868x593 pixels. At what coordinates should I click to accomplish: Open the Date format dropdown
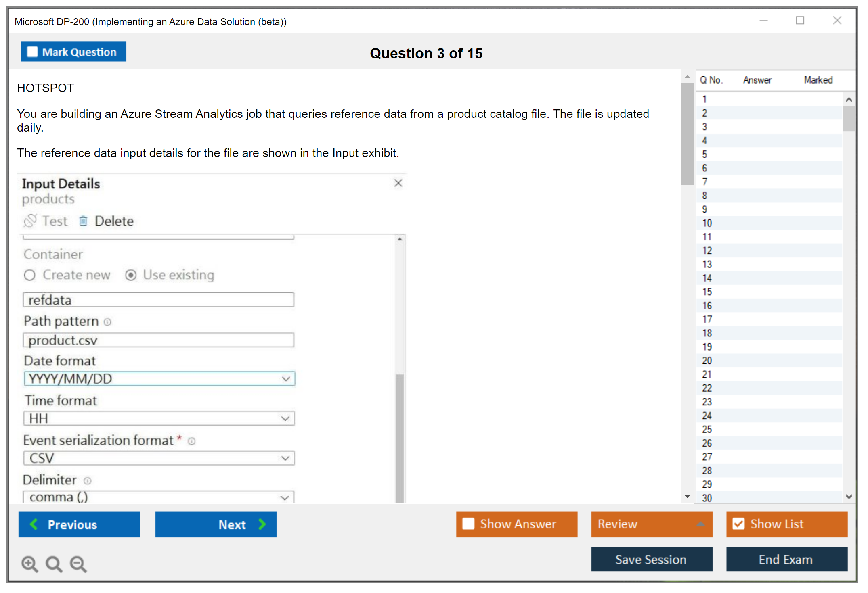(x=285, y=379)
